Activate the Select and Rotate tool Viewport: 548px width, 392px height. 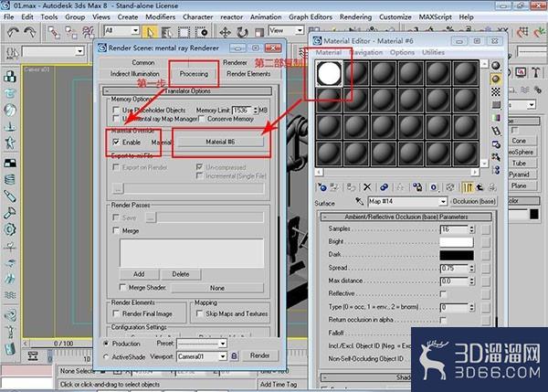[x=242, y=33]
